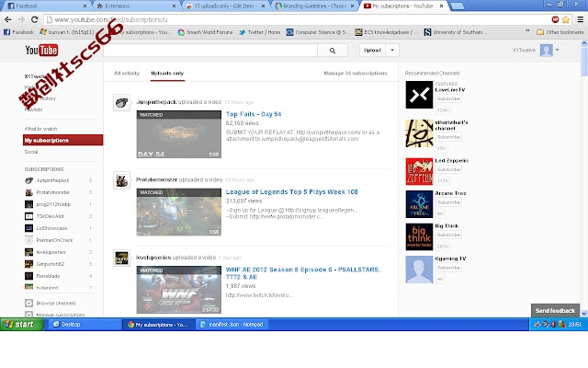Viewport: 588px width, 368px height.
Task: Show hidden bookmarks chevron
Action: pos(527,31)
